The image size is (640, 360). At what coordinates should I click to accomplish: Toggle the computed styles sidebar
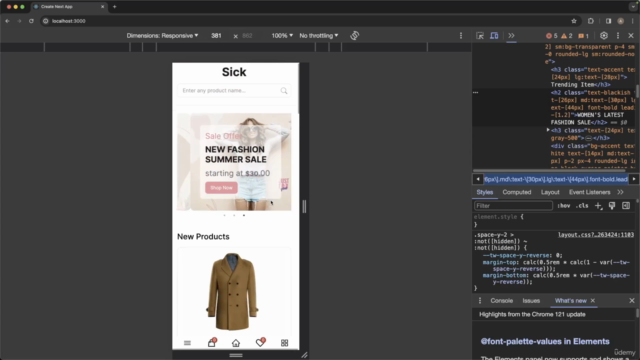(x=626, y=206)
